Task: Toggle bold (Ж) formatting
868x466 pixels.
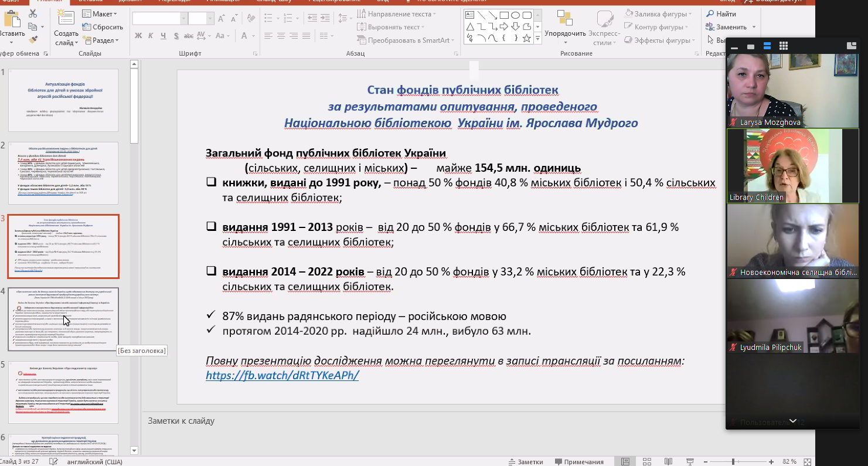Action: coord(138,36)
